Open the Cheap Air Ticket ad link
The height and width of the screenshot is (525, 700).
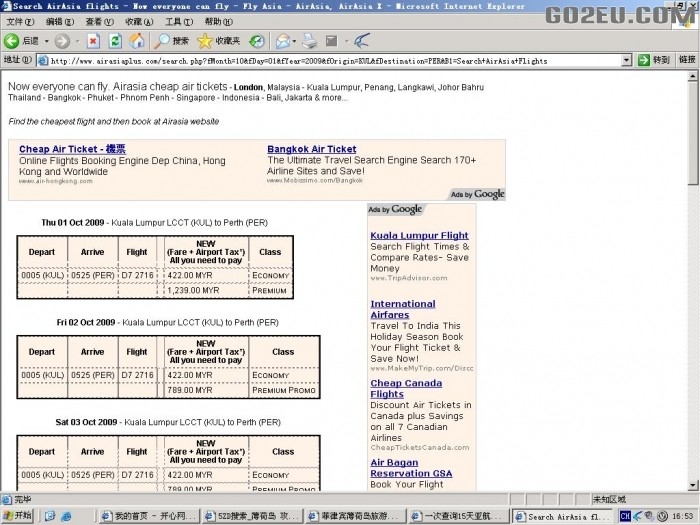click(x=72, y=149)
